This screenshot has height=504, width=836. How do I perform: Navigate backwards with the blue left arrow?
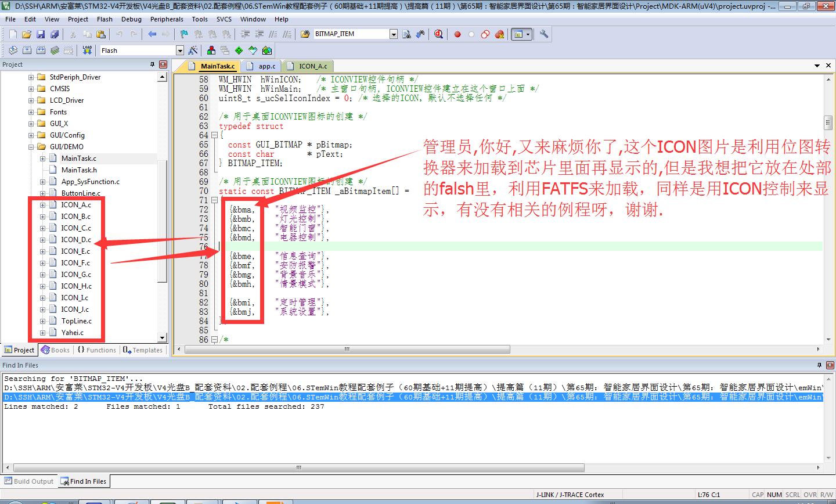(x=152, y=34)
